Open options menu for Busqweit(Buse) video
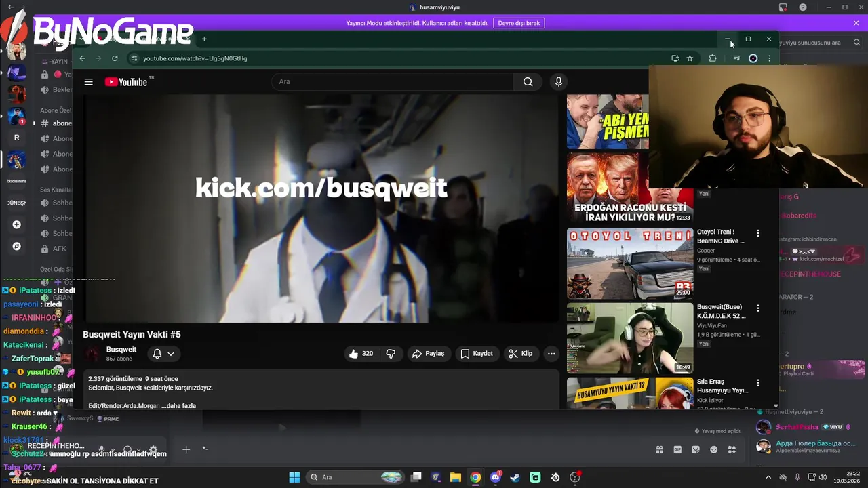The image size is (868, 488). pyautogui.click(x=758, y=308)
